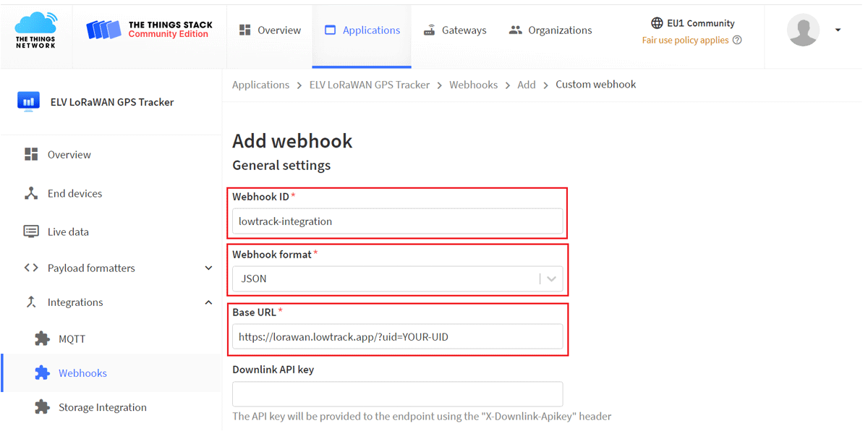This screenshot has height=434, width=868.
Task: Click the help icon beside Fair use policy
Action: click(737, 41)
